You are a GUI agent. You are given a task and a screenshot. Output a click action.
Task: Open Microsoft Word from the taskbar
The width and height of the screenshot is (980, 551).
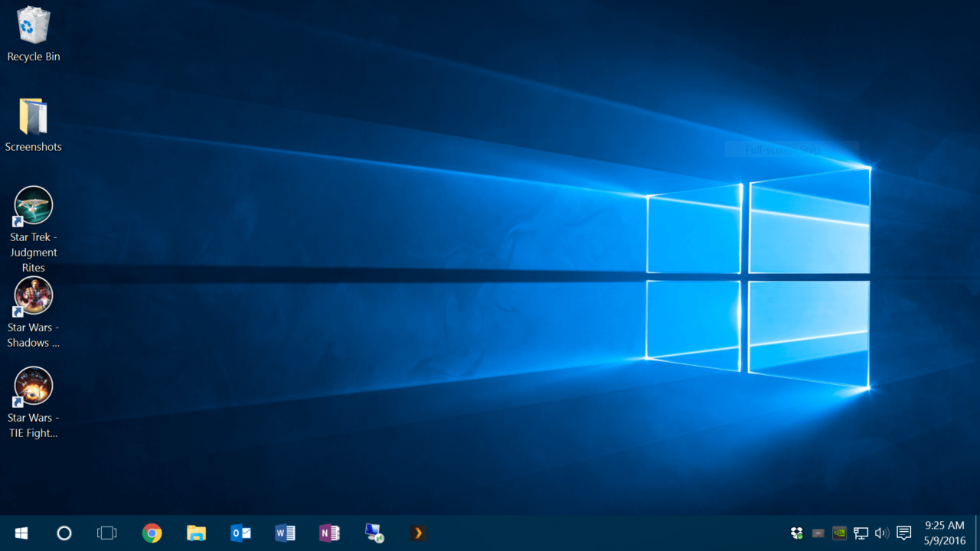pos(285,533)
